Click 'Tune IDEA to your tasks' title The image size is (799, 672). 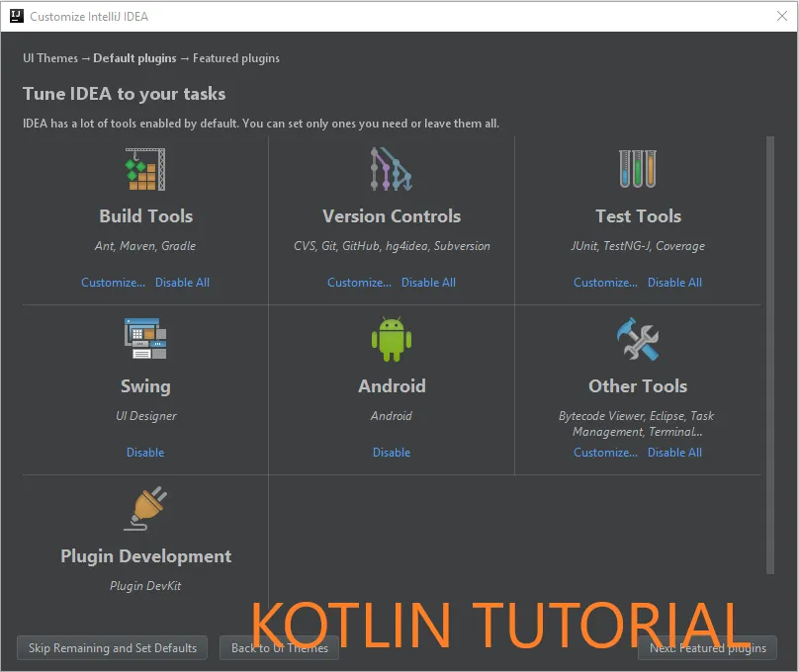coord(124,94)
